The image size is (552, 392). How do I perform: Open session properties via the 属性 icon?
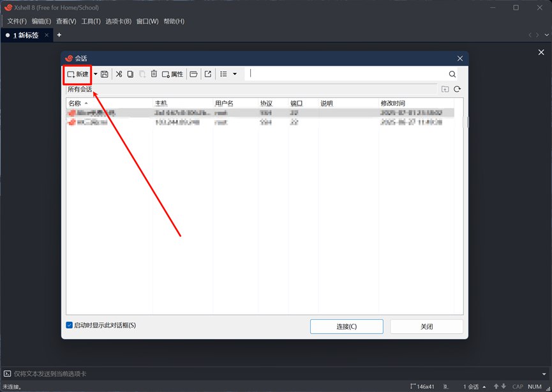coord(172,73)
